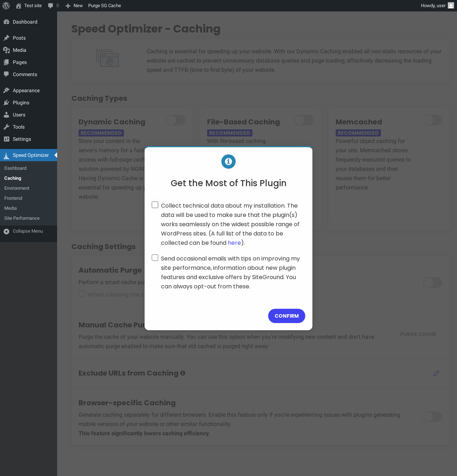Check Collect technical data checkbox

coord(155,205)
